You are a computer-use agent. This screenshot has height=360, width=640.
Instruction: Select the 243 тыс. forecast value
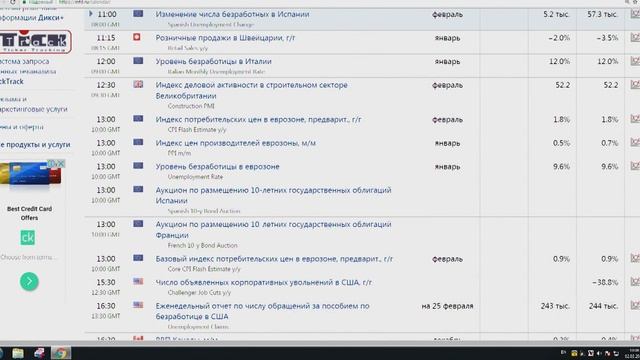555,306
